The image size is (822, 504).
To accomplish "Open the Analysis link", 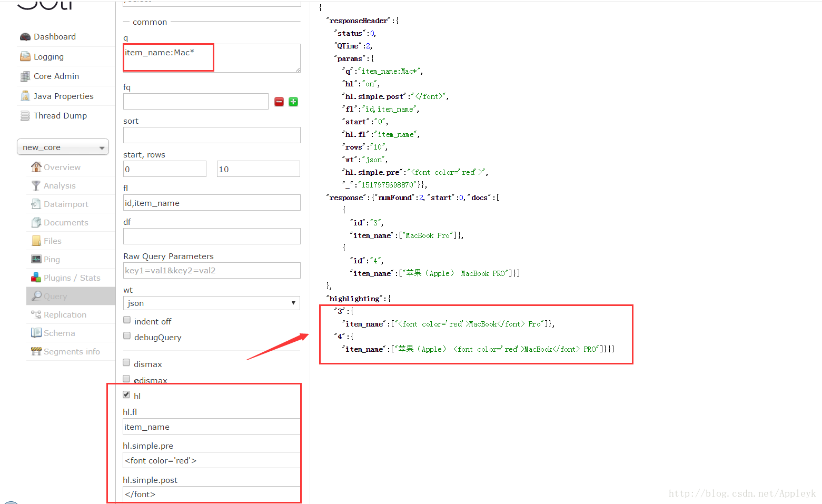I will pos(60,186).
